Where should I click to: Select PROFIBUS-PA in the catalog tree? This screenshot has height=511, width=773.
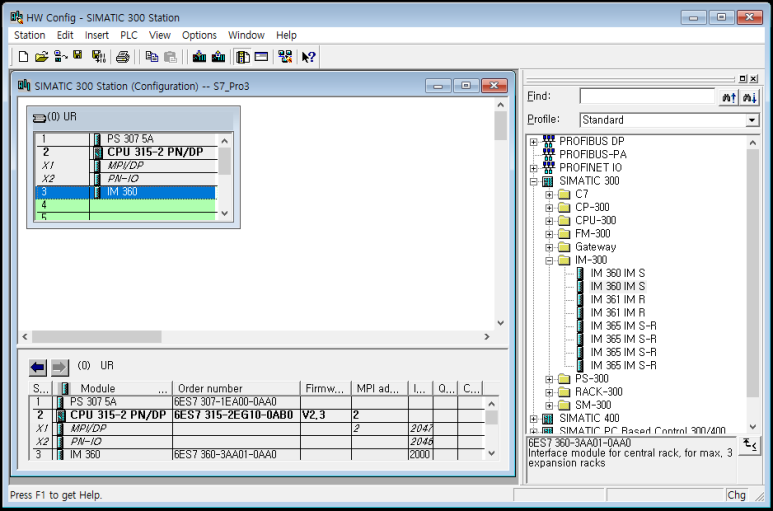593,154
